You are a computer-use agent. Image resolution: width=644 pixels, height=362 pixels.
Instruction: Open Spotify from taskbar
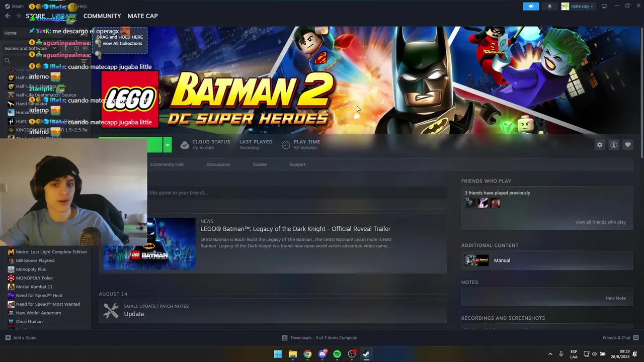pos(337,354)
